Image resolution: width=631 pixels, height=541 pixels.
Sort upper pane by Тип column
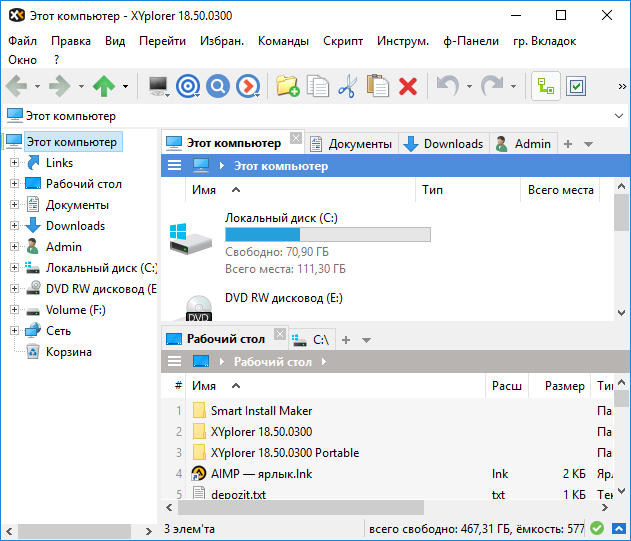pyautogui.click(x=468, y=190)
